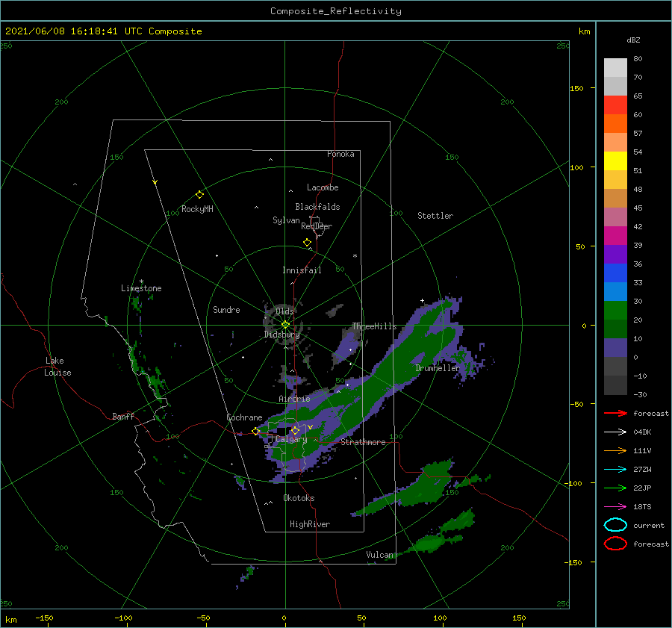Click the 2021/06/08 16:18:41 UTC timestamp
The image size is (672, 628).
[103, 31]
